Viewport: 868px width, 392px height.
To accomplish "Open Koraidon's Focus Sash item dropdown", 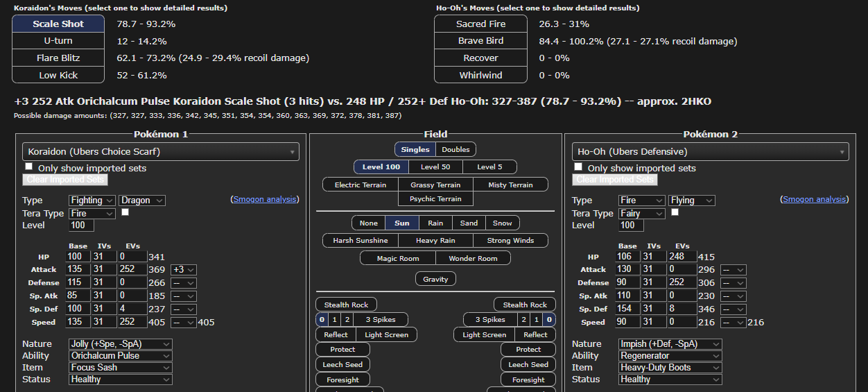I will 121,367.
